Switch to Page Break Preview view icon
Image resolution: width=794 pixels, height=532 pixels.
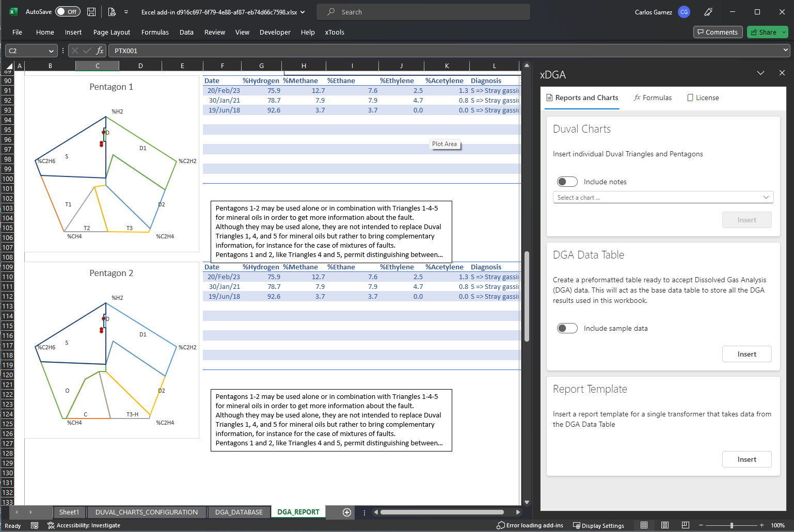[685, 525]
